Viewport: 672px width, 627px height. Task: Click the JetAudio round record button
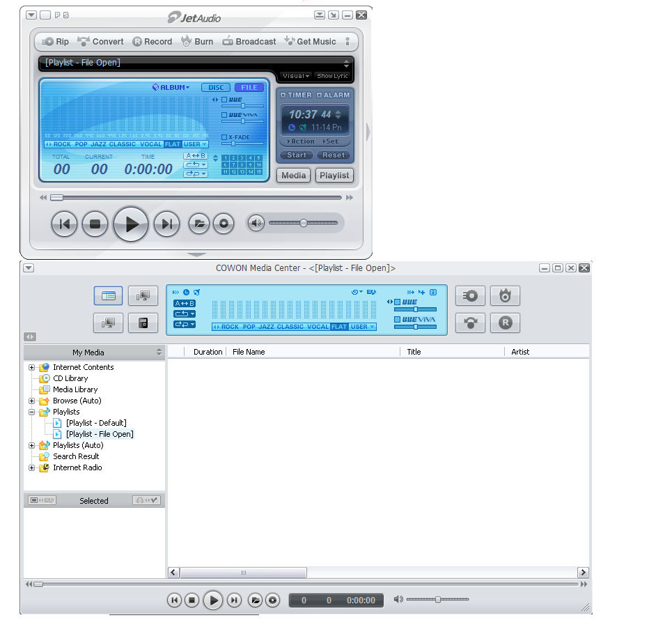224,224
